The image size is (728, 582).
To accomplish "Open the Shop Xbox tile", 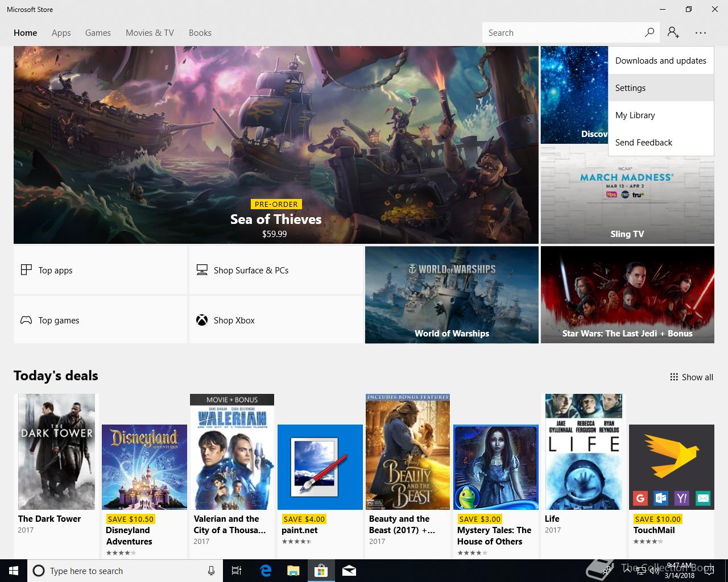I will (276, 320).
